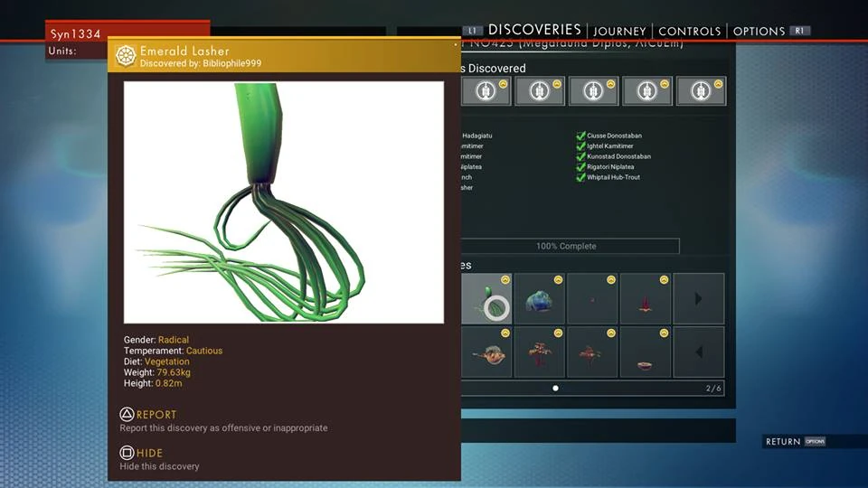Viewport: 868px width, 488px height.
Task: Select the green Emerald Lasher thumbnail
Action: coord(486,299)
